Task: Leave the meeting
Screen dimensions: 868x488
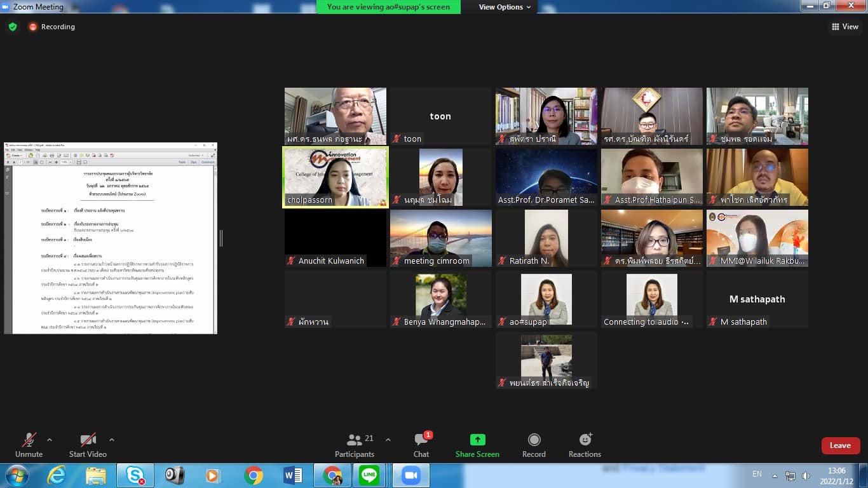Action: click(840, 445)
